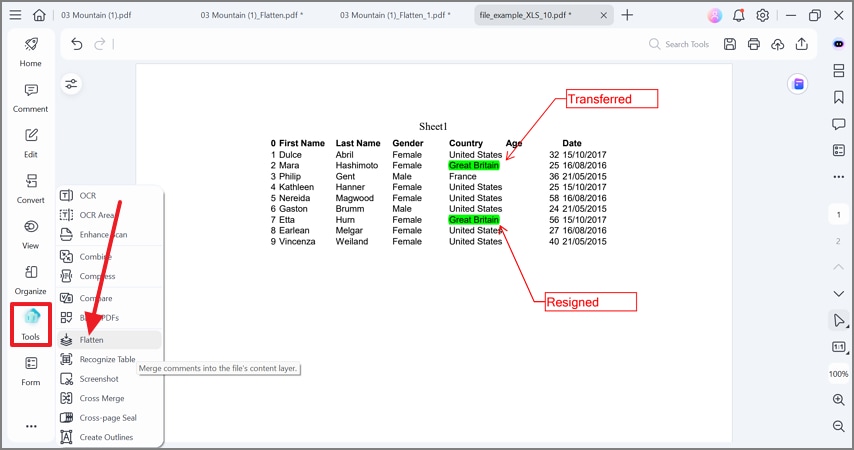Jump to page 1 indicator
The height and width of the screenshot is (450, 854).
click(x=839, y=215)
